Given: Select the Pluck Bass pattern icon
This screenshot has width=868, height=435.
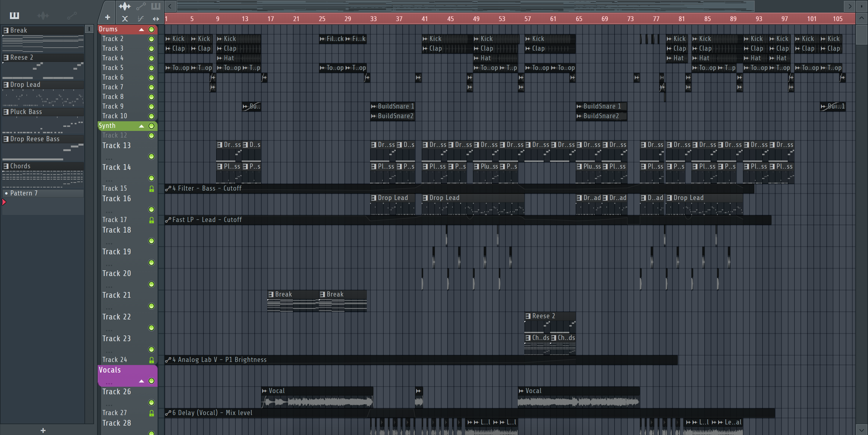Looking at the screenshot, I should [6, 112].
